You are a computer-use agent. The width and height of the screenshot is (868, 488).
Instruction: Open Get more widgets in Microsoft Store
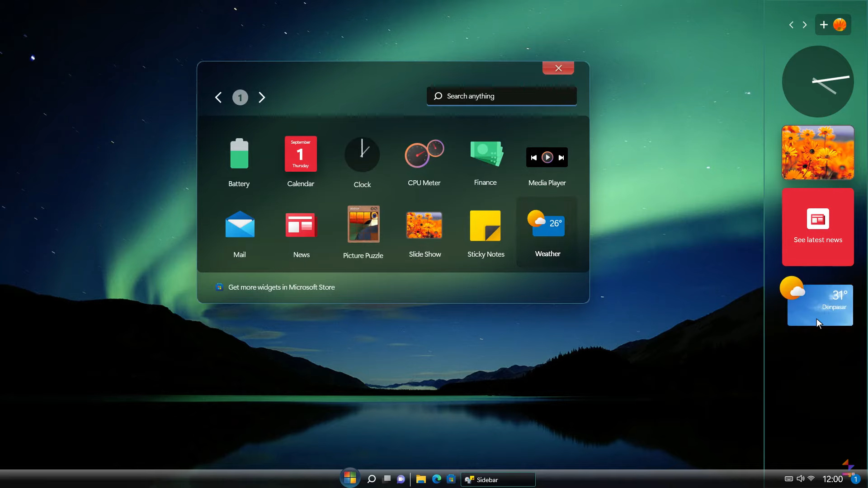(x=281, y=287)
